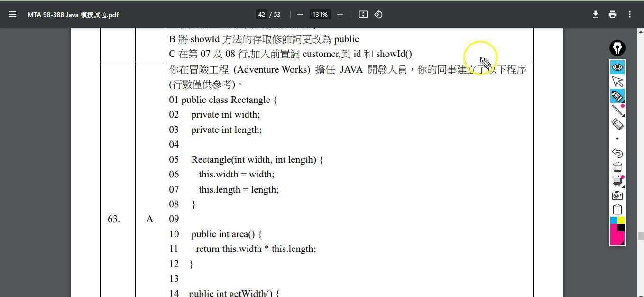Image resolution: width=644 pixels, height=297 pixels.
Task: Rotate the document counterclockwise
Action: coord(378,15)
